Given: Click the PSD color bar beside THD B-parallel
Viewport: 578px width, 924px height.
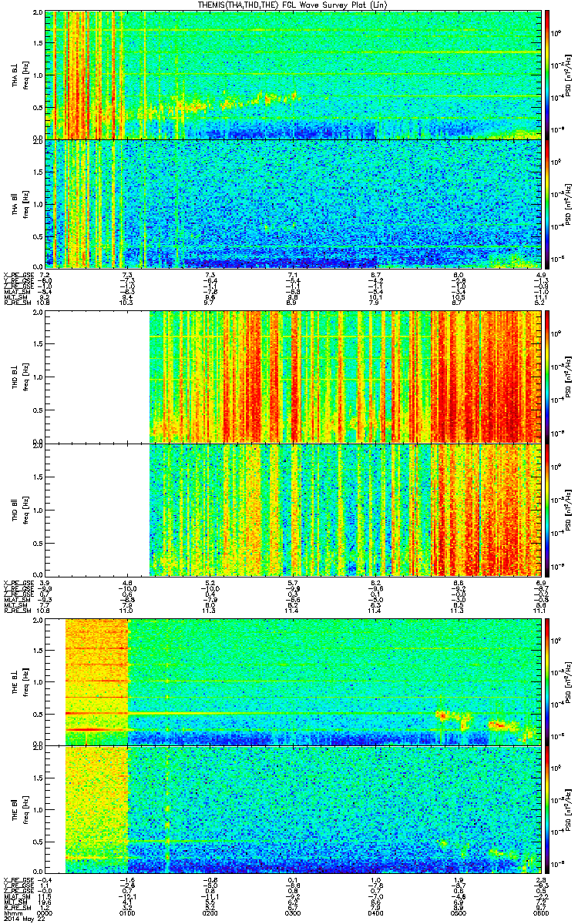Looking at the screenshot, I should (547, 511).
